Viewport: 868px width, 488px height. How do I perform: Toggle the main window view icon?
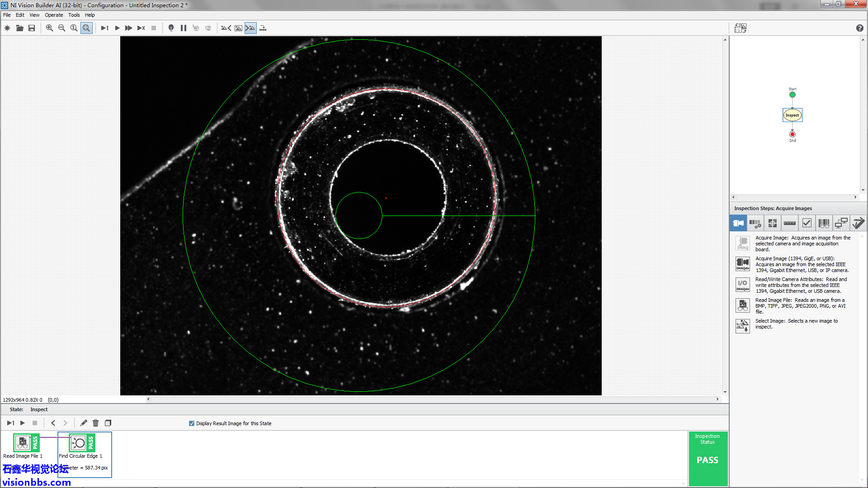point(741,28)
